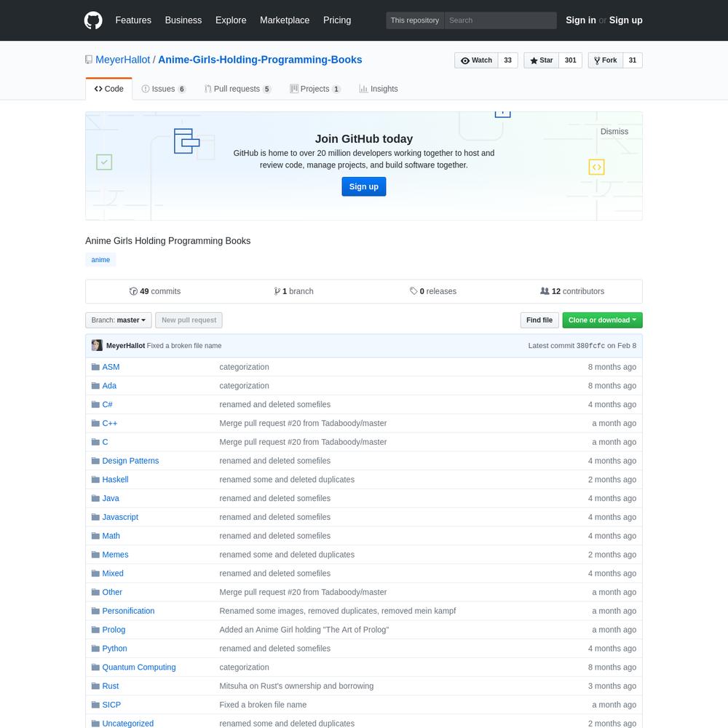Click the Math folder icon
This screenshot has width=728, height=728.
[95, 536]
